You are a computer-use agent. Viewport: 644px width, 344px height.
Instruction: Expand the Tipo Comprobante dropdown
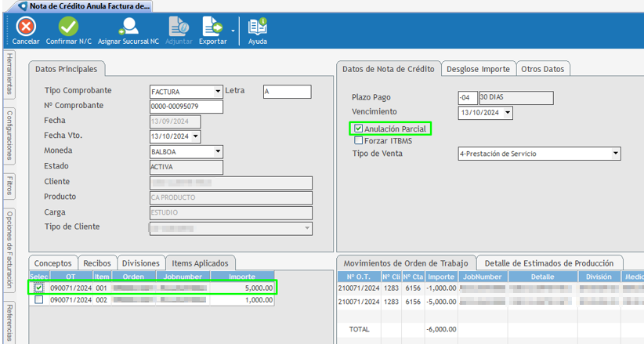217,92
